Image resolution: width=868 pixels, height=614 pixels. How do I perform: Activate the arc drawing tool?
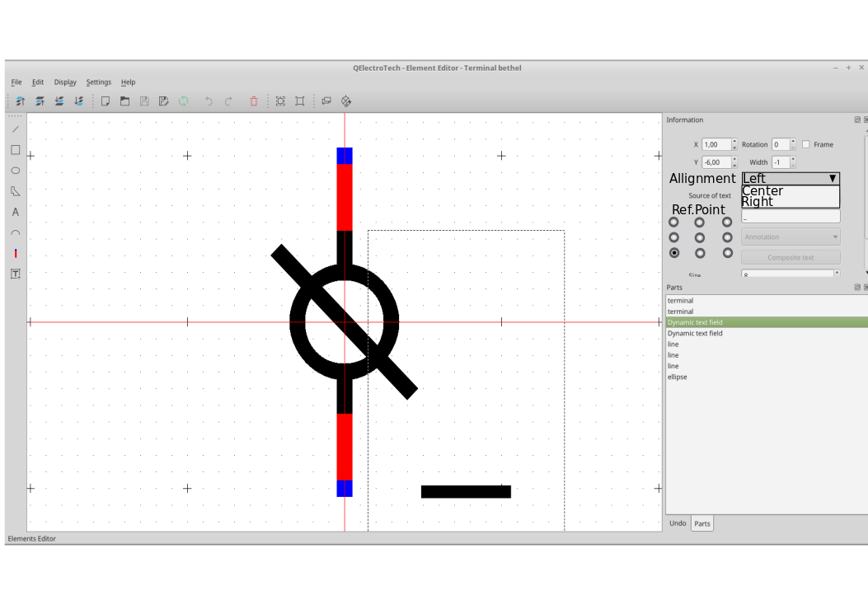click(15, 233)
